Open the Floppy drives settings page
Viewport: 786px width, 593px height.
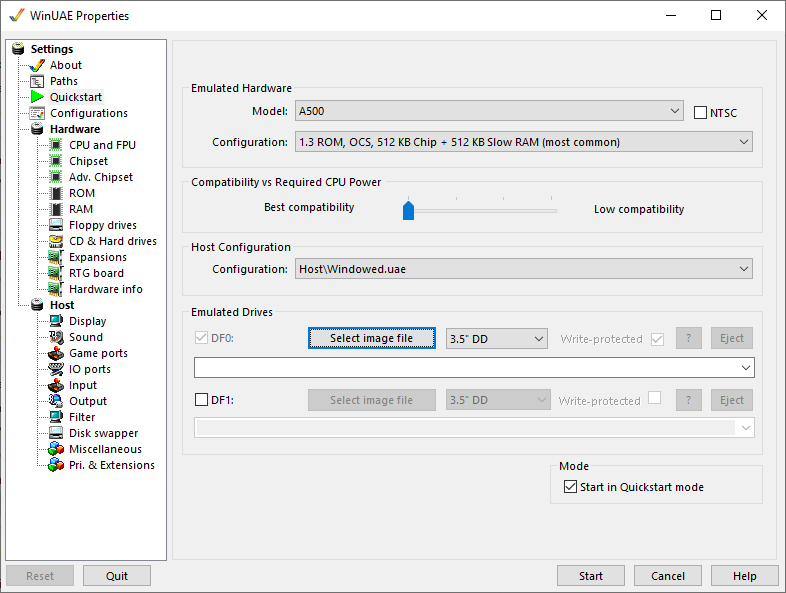click(x=103, y=225)
